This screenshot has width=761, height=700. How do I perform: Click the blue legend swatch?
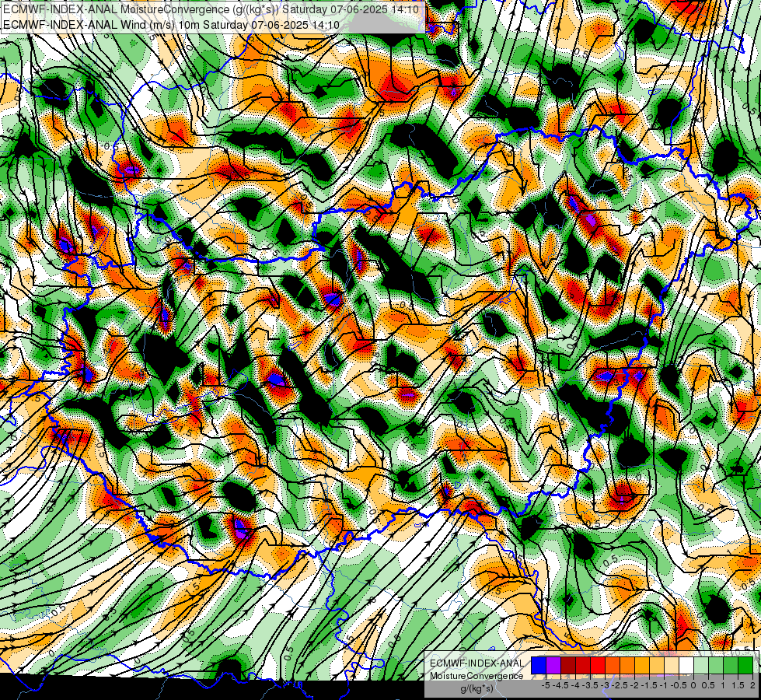(x=539, y=665)
